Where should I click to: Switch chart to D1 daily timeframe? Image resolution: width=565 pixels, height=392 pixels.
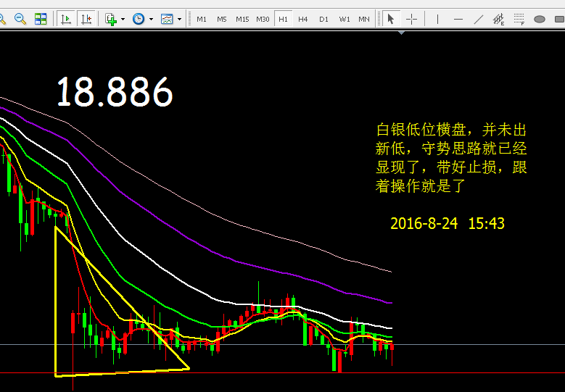pos(323,19)
